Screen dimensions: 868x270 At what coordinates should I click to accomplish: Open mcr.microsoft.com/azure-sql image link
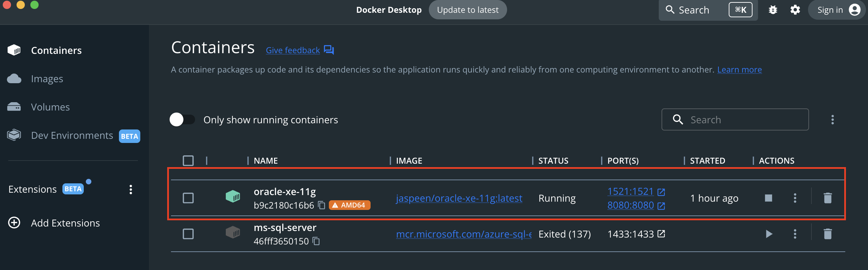(x=464, y=234)
